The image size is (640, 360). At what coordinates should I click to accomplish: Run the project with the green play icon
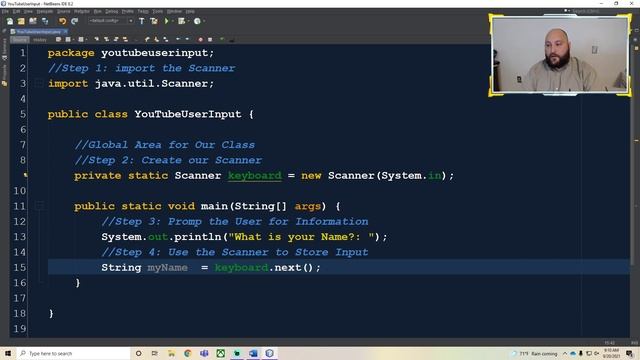[x=166, y=21]
